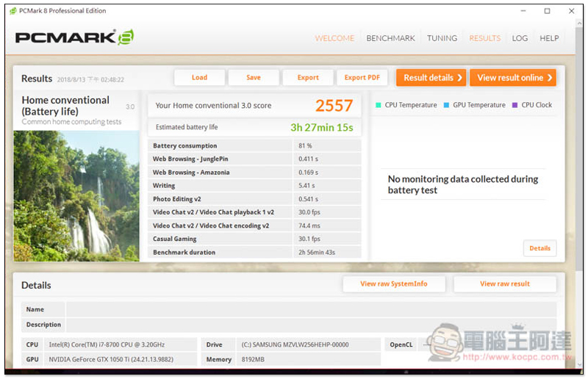Viewport: 588px width, 379px height.
Task: Click estimated battery life 3h 27min 15s
Action: tap(322, 128)
